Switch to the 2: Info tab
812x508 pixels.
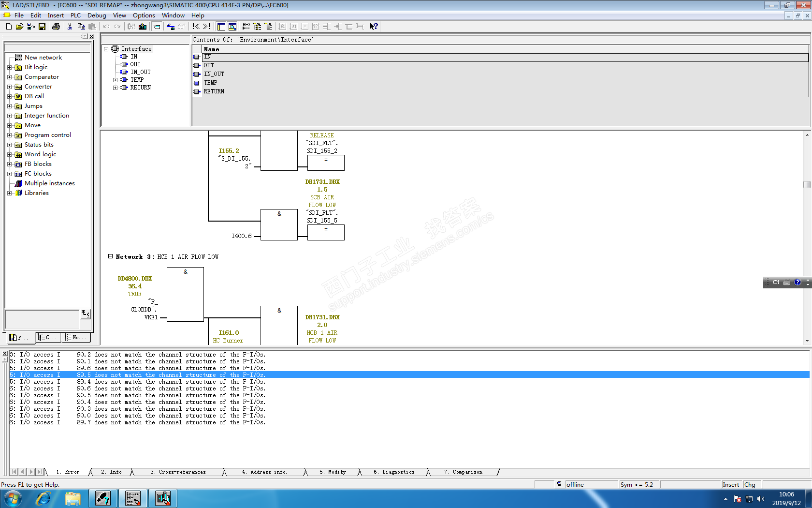pos(111,472)
